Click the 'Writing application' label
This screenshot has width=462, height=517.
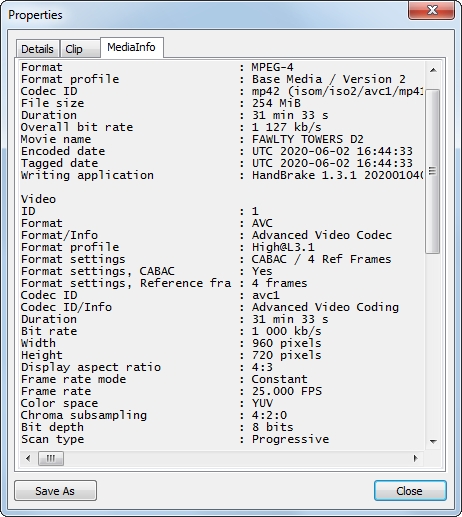pyautogui.click(x=87, y=175)
